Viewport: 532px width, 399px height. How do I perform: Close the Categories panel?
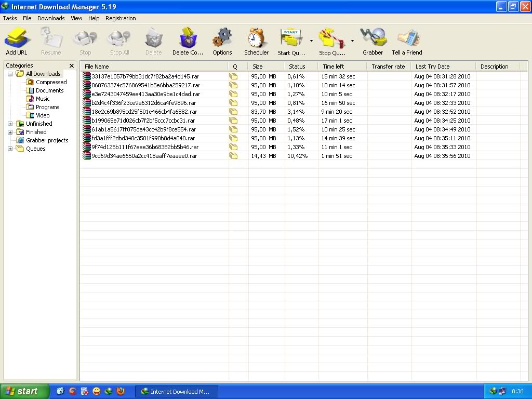pos(72,65)
